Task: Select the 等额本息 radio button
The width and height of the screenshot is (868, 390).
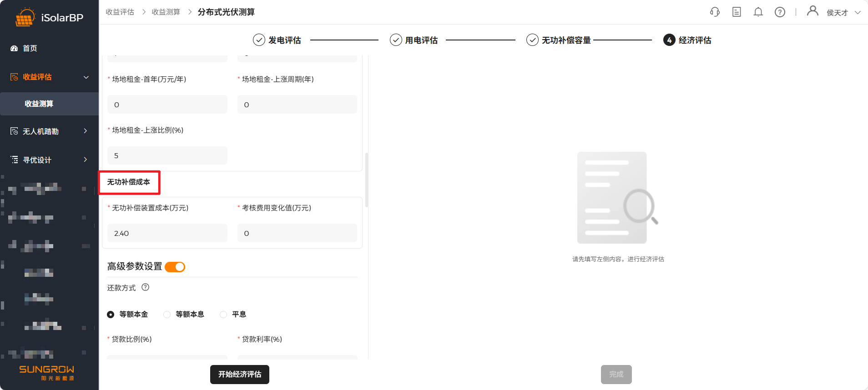Action: click(x=167, y=315)
